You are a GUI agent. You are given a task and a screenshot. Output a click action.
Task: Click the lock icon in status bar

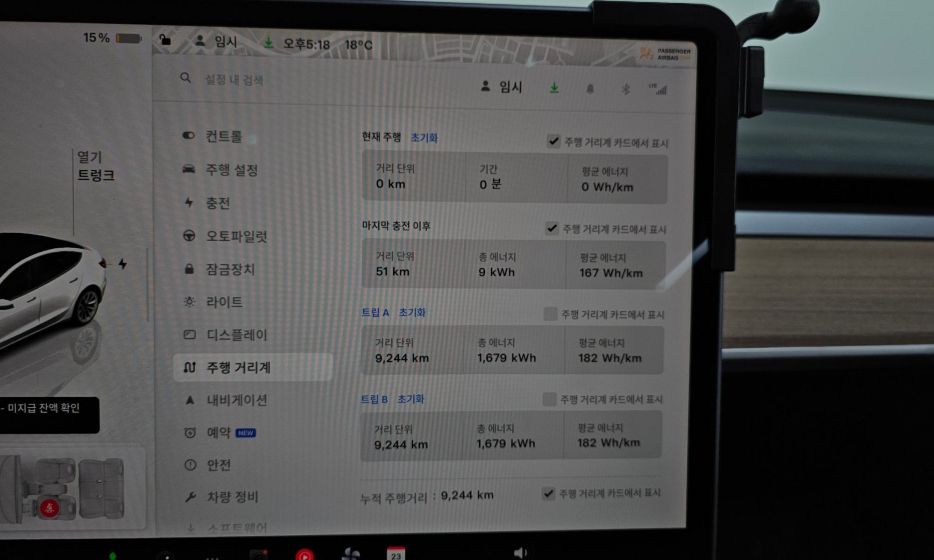tap(165, 40)
